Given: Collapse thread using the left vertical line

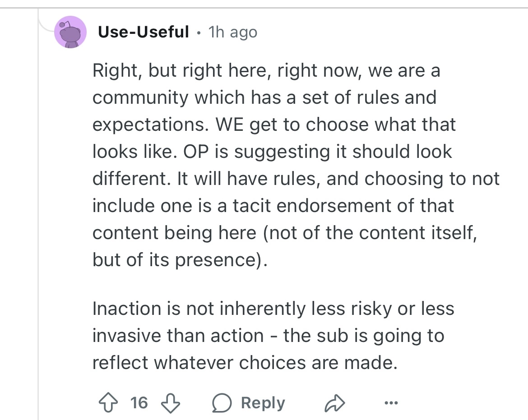Looking at the screenshot, I should [38, 226].
